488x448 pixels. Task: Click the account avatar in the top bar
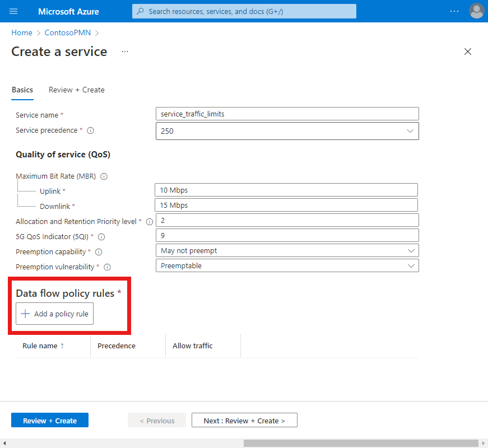pos(476,11)
